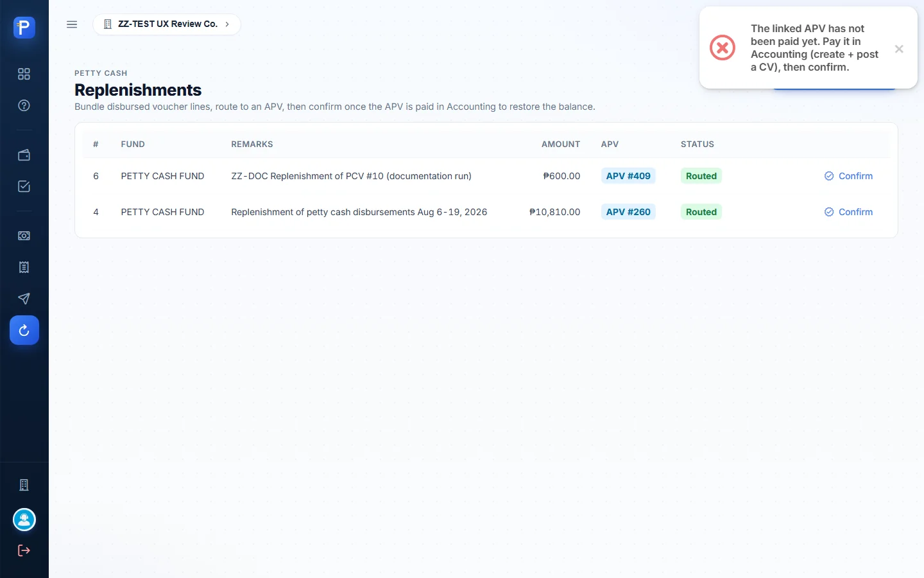The width and height of the screenshot is (924, 578).
Task: Click the blue P app logo
Action: point(24,28)
